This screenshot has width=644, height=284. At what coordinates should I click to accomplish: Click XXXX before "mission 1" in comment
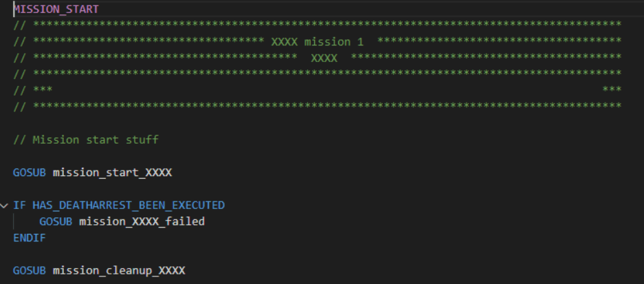tap(285, 42)
